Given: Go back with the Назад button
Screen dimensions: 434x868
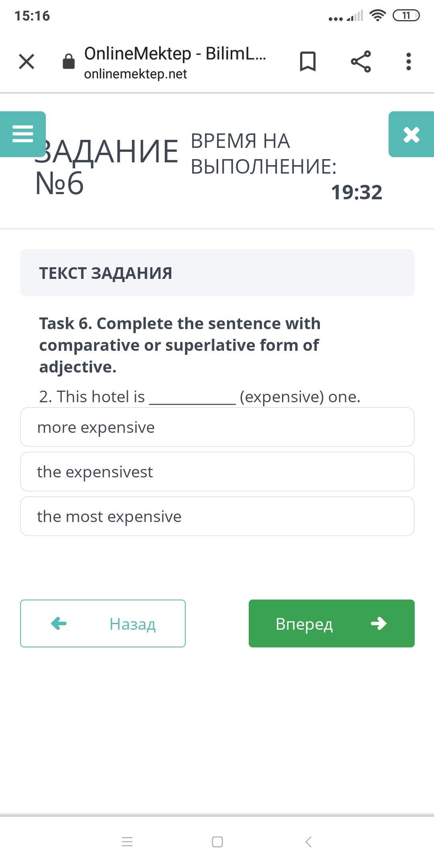Looking at the screenshot, I should coord(103,623).
